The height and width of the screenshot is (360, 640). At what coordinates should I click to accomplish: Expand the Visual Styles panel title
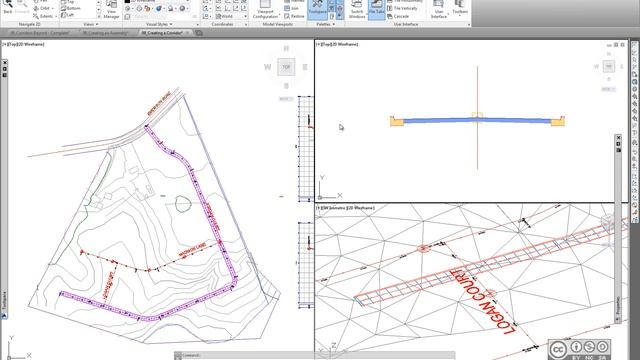pos(159,24)
